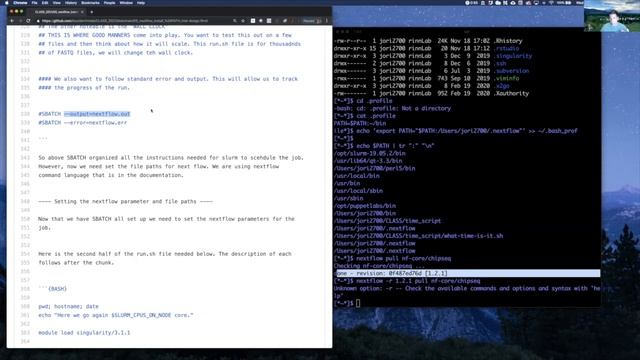Click the speaker's webcam thumbnail

pyautogui.click(x=612, y=16)
